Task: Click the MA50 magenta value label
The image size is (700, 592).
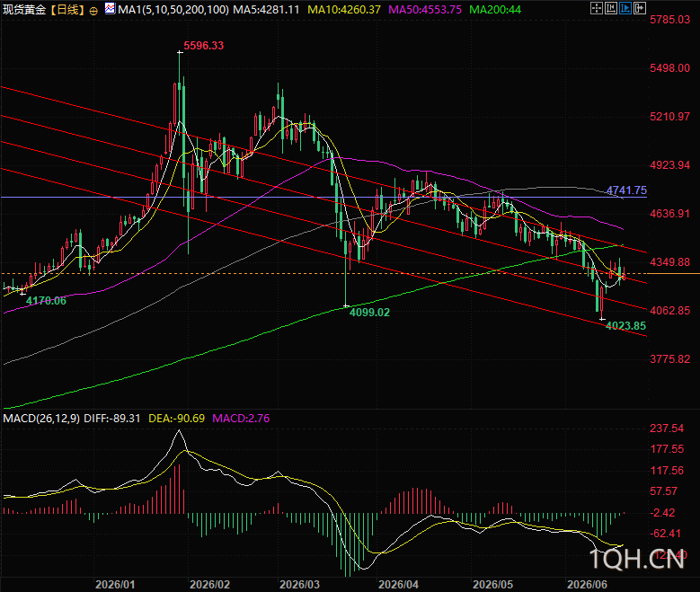Action: tap(425, 9)
